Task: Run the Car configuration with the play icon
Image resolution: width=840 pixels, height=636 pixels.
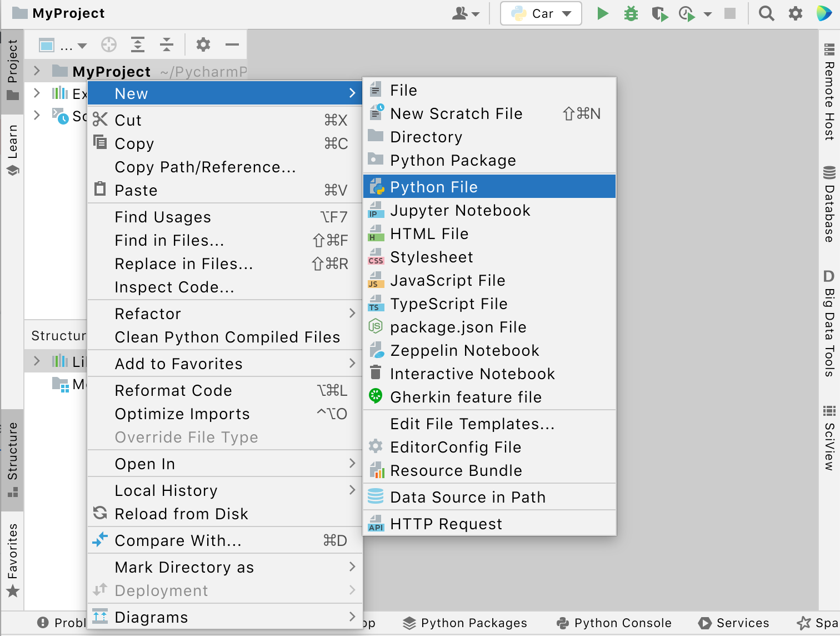Action: 602,13
